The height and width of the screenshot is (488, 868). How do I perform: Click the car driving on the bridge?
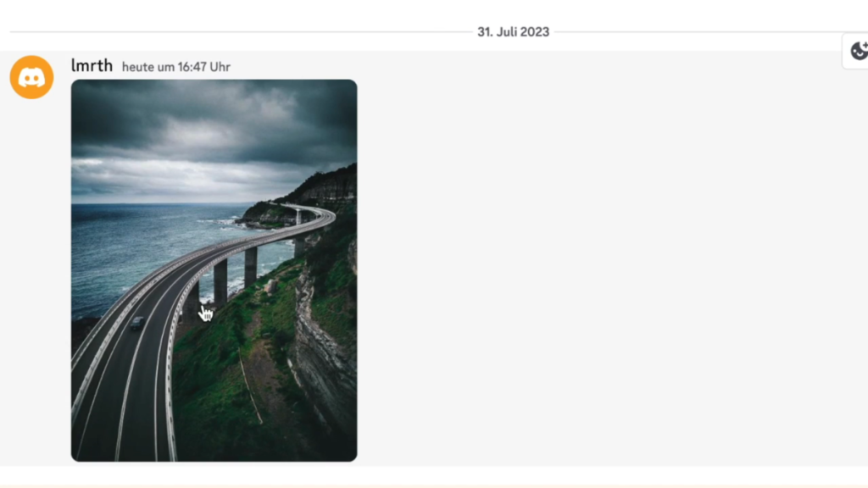136,323
